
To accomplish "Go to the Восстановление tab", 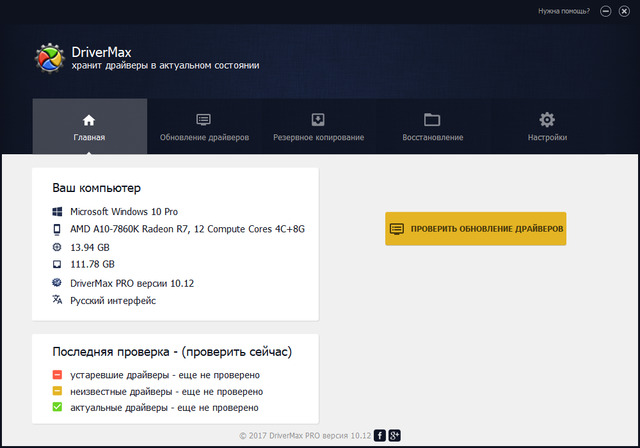I will [x=432, y=127].
